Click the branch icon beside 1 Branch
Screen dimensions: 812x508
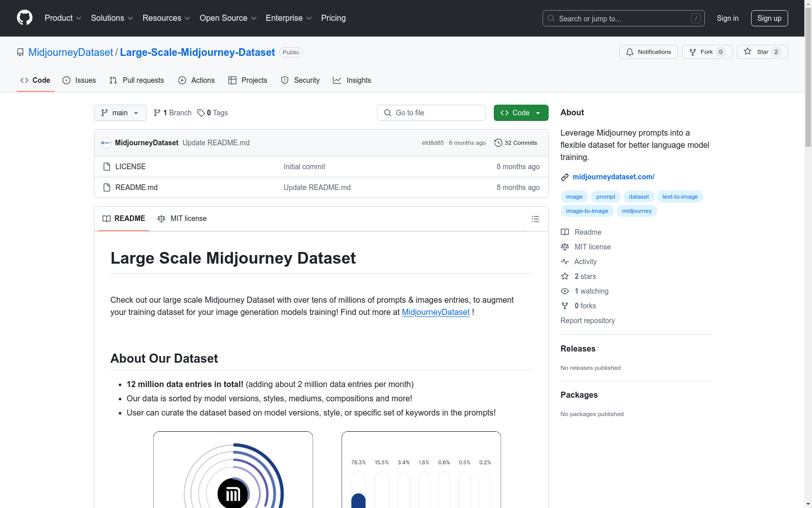coord(157,113)
